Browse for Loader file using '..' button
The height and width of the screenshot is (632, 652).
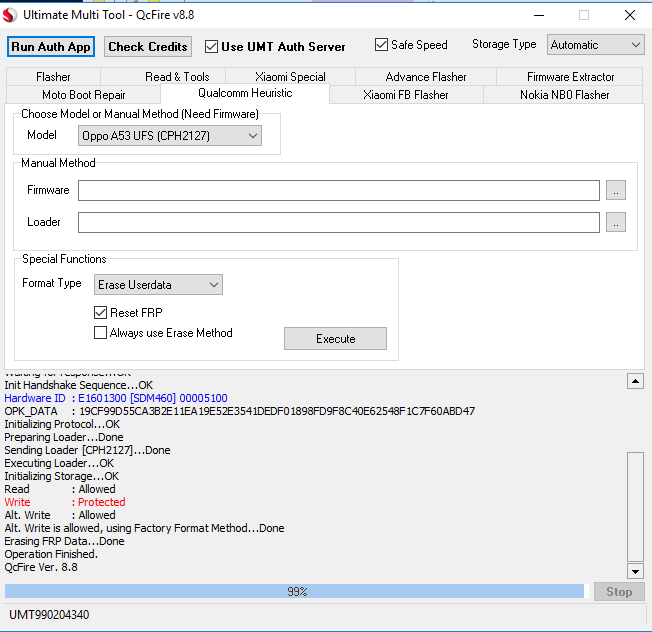click(616, 223)
